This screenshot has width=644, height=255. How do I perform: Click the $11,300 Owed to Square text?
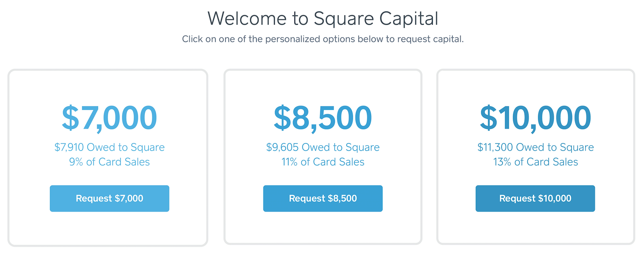535,147
